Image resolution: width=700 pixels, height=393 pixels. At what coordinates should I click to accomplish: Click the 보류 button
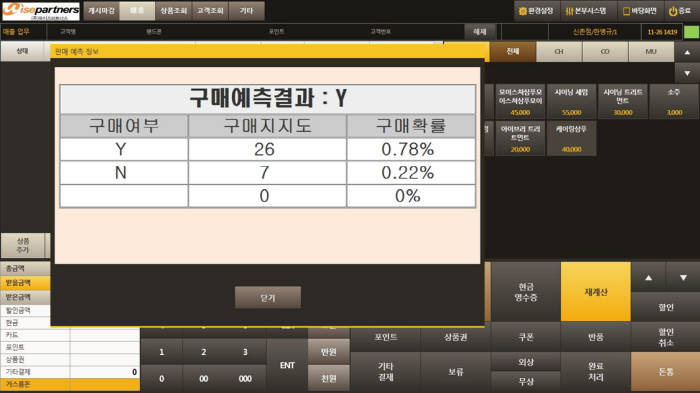pos(455,372)
